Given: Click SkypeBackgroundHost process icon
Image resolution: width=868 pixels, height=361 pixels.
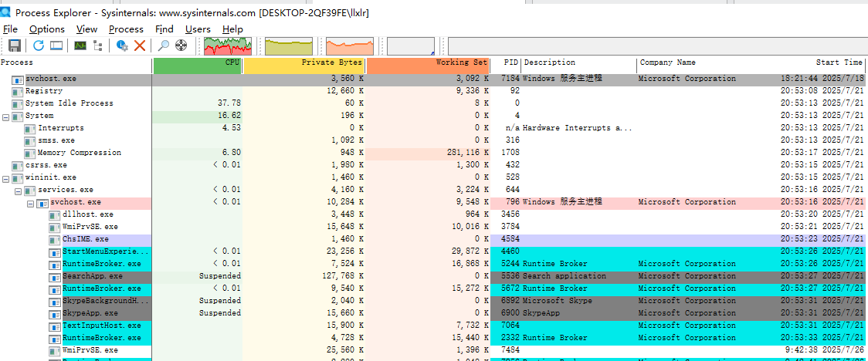Looking at the screenshot, I should [x=54, y=302].
